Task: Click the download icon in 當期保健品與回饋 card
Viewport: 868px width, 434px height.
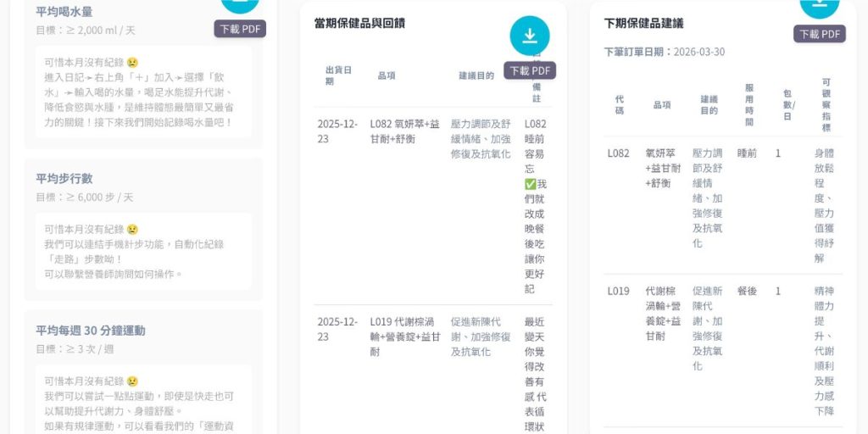Action: click(x=530, y=36)
